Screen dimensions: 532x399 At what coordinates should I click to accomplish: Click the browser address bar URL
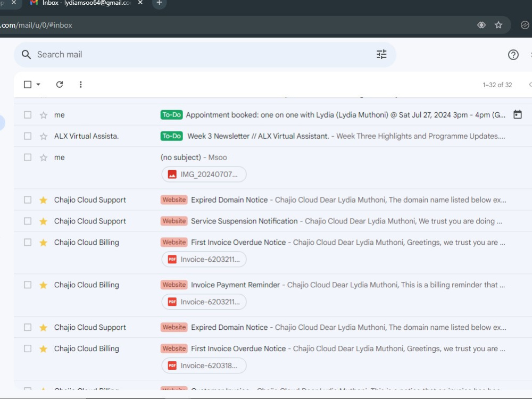tap(36, 25)
